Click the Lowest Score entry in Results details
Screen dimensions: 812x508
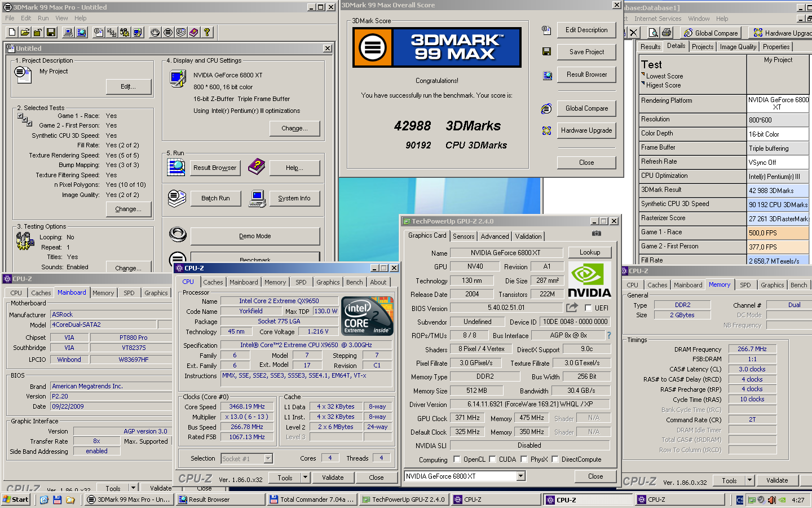click(664, 76)
